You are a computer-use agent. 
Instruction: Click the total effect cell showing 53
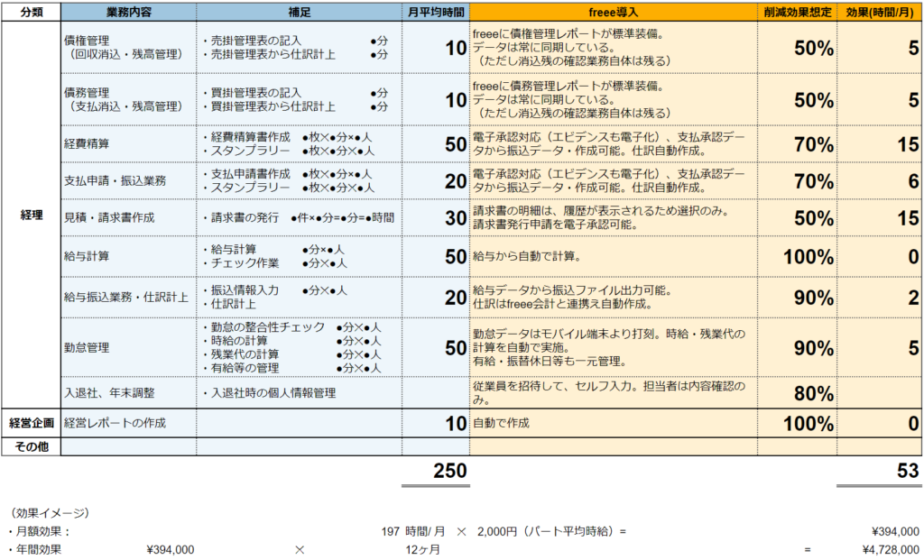pos(880,470)
